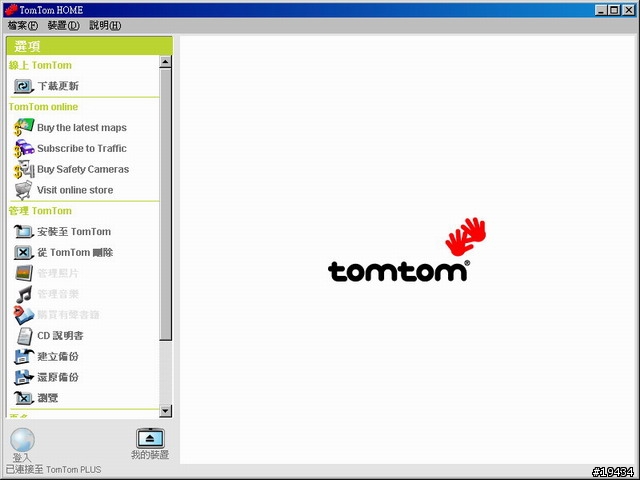The width and height of the screenshot is (640, 480).
Task: Select Subscribe to Traffic link
Action: click(82, 149)
